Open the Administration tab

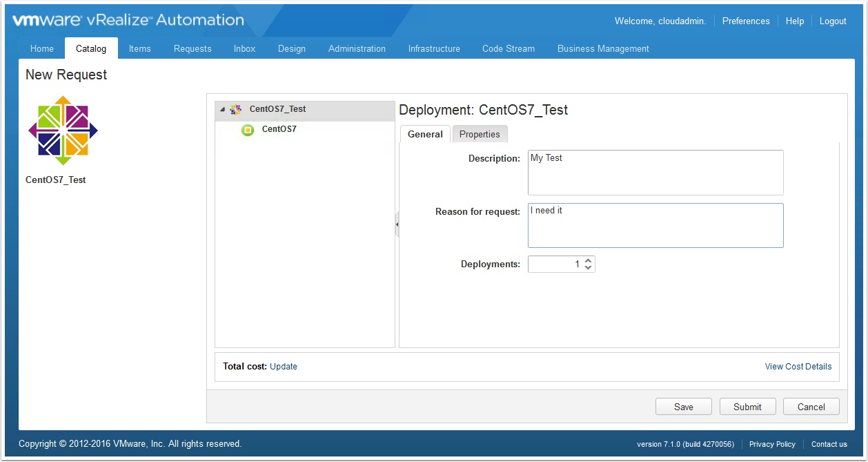click(357, 48)
